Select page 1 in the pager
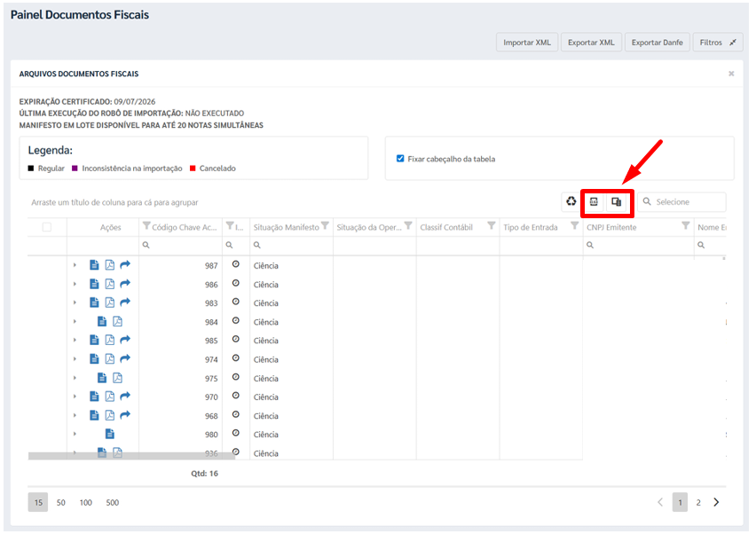This screenshot has width=756, height=534. point(680,503)
